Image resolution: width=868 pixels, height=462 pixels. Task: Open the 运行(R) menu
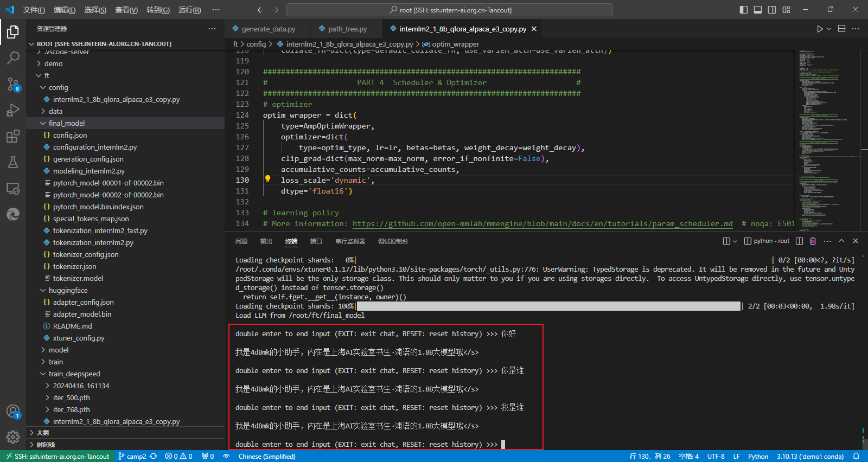point(189,10)
